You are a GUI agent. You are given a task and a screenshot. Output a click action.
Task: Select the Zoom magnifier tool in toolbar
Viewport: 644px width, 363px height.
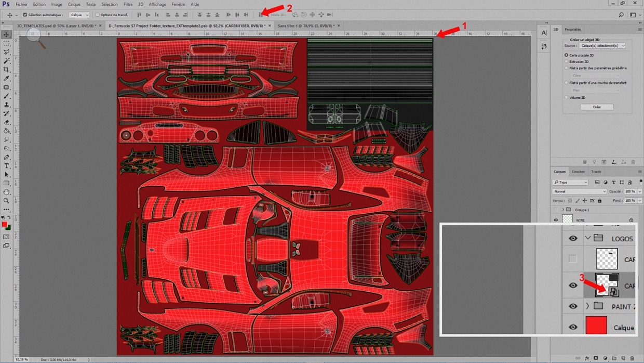(x=6, y=201)
